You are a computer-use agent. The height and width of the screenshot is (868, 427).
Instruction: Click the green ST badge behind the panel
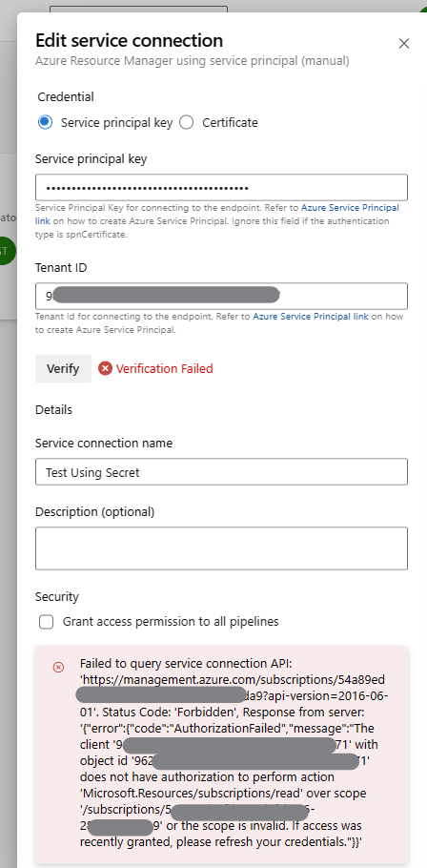click(7, 250)
